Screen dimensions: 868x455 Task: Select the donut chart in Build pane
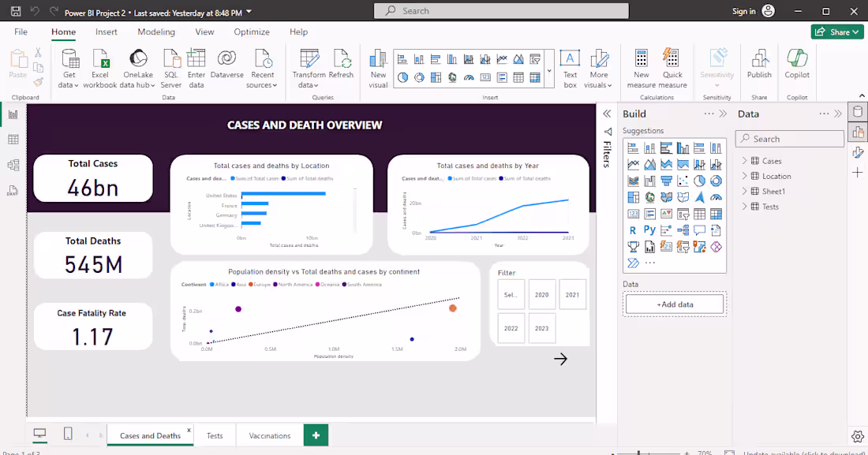tap(716, 181)
